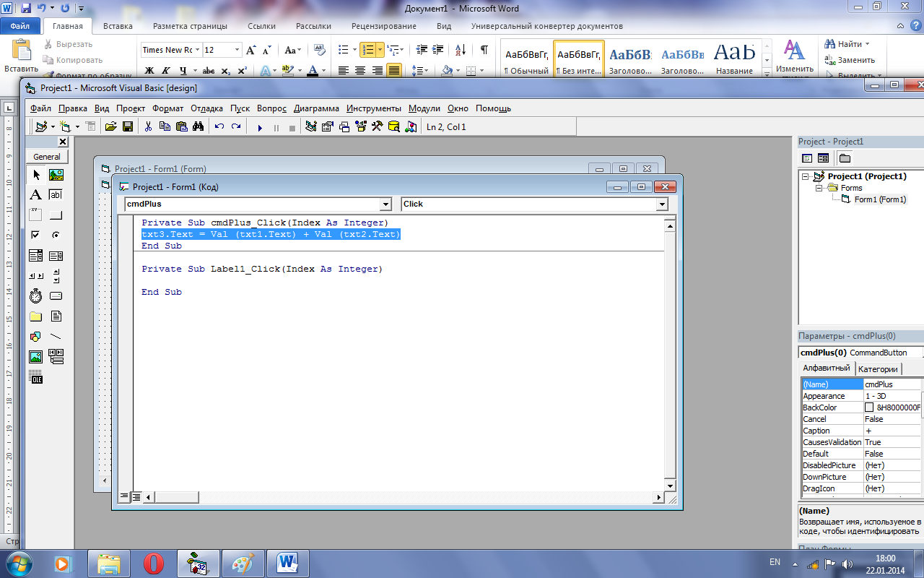The image size is (924, 578).
Task: Switch to the Вставка ribbon tab in Word
Action: (118, 26)
